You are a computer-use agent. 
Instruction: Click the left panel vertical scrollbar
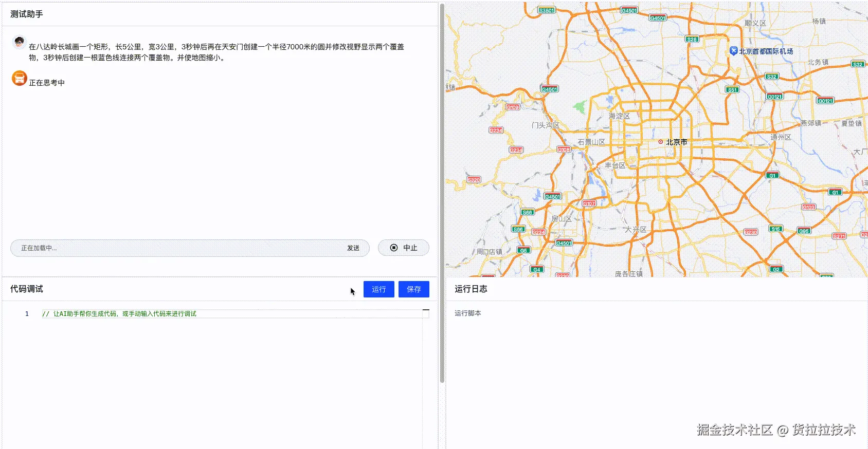click(x=442, y=193)
